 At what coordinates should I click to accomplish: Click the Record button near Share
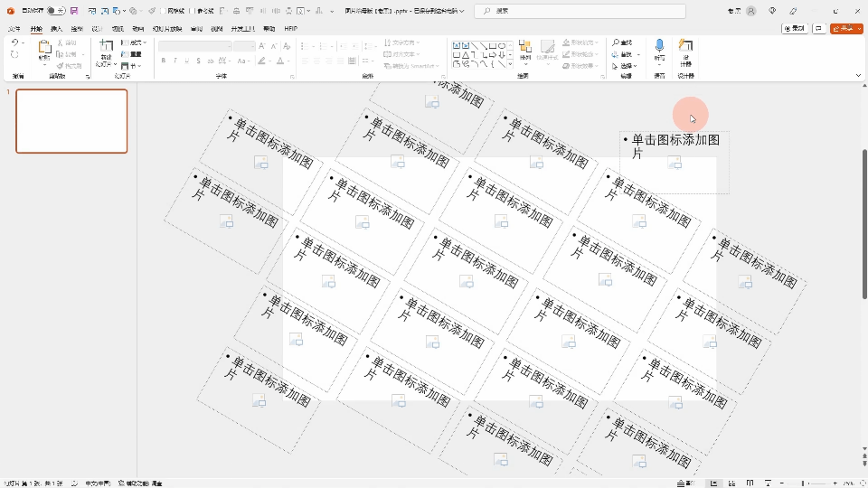[794, 29]
